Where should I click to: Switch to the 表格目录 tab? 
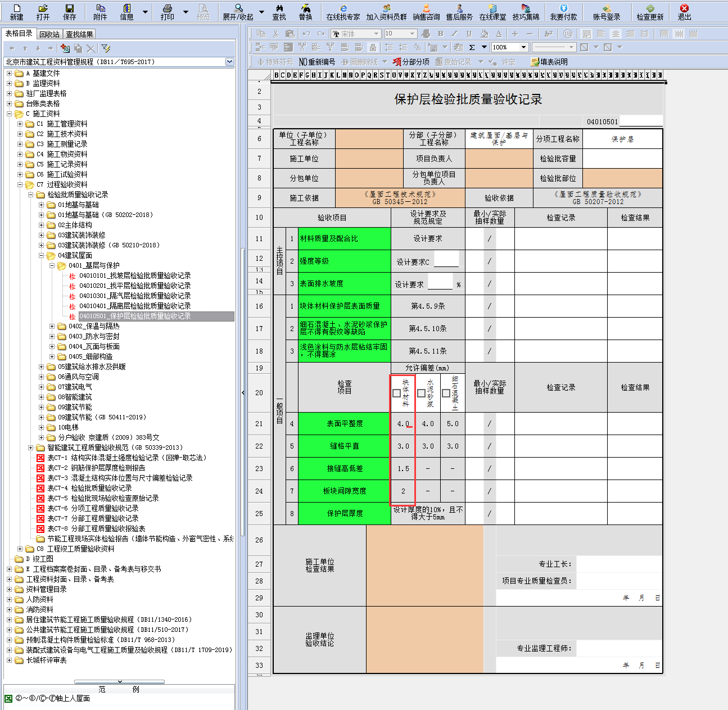19,34
